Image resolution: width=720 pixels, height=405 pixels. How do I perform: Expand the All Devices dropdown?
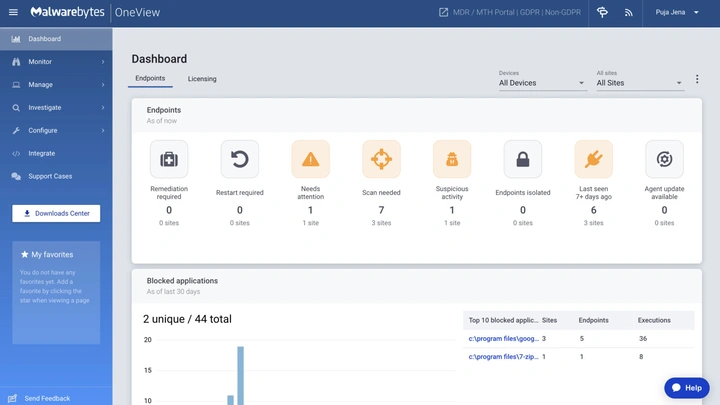[x=542, y=83]
